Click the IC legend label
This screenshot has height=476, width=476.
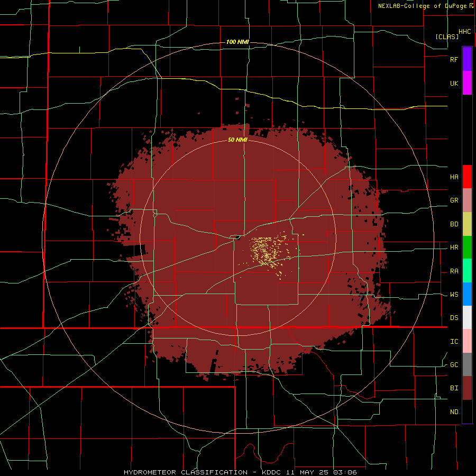pyautogui.click(x=454, y=342)
